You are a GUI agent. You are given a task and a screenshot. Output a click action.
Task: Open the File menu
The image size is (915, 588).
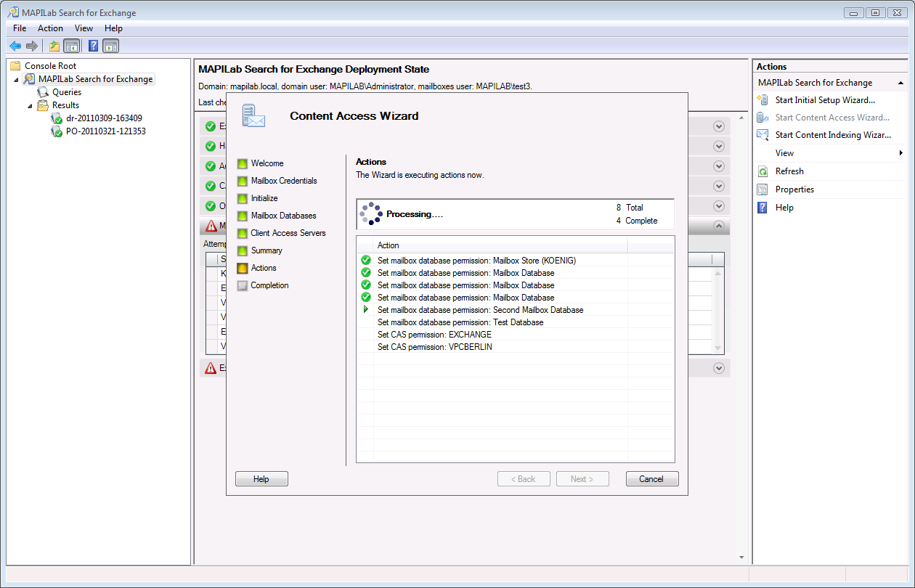pyautogui.click(x=20, y=28)
